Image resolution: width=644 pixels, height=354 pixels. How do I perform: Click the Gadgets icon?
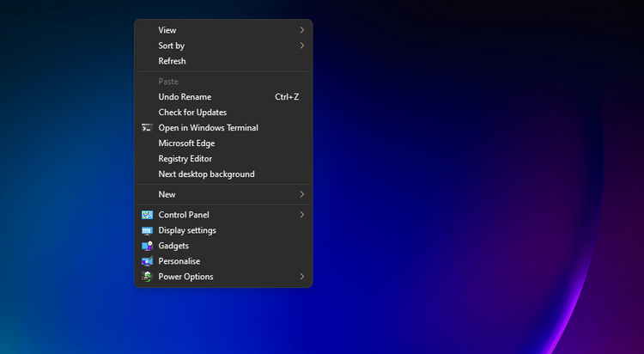[x=147, y=246]
